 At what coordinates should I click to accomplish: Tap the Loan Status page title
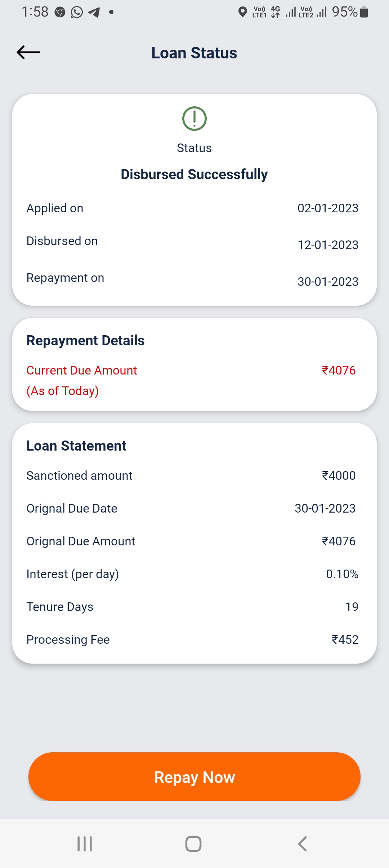point(194,53)
